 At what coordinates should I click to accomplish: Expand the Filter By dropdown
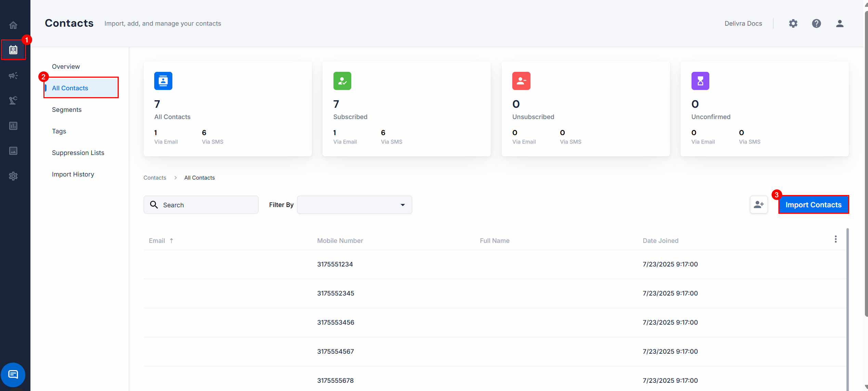354,205
